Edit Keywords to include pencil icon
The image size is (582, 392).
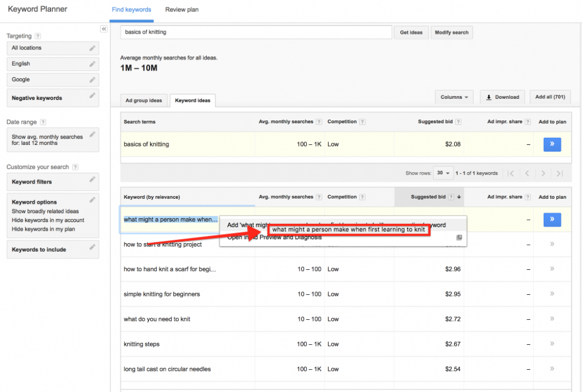pos(92,247)
